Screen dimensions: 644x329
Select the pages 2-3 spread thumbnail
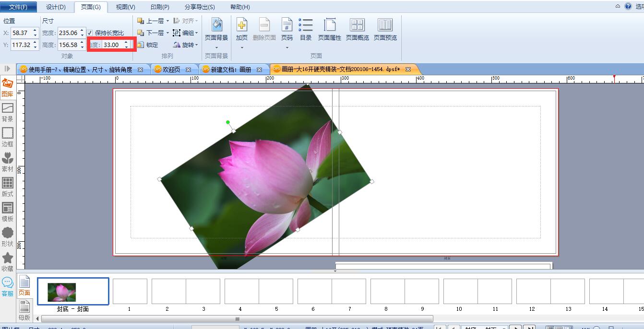(x=186, y=292)
